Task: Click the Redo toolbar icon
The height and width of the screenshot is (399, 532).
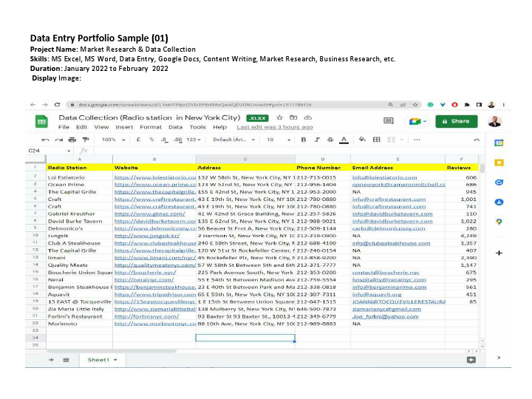Action: click(x=59, y=140)
